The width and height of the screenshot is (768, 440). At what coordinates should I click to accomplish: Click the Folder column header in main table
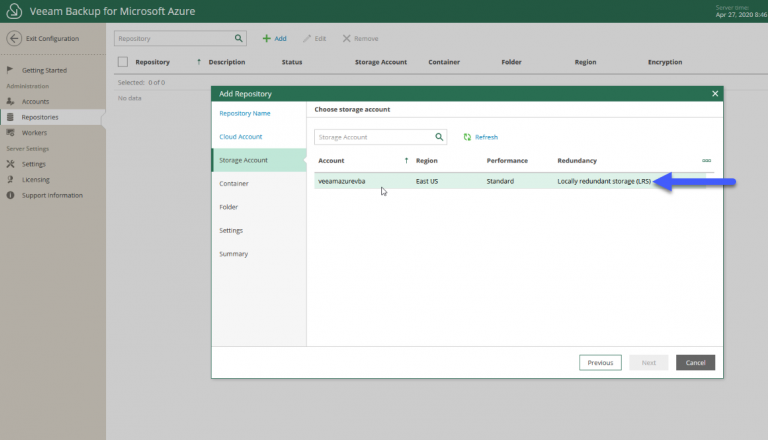click(511, 62)
